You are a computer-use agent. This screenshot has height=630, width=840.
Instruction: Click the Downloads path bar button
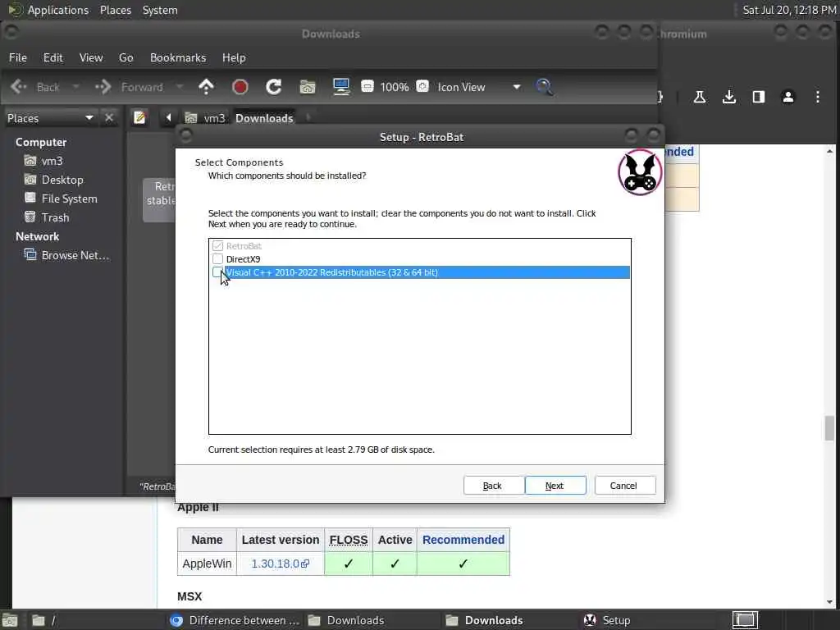tap(264, 118)
